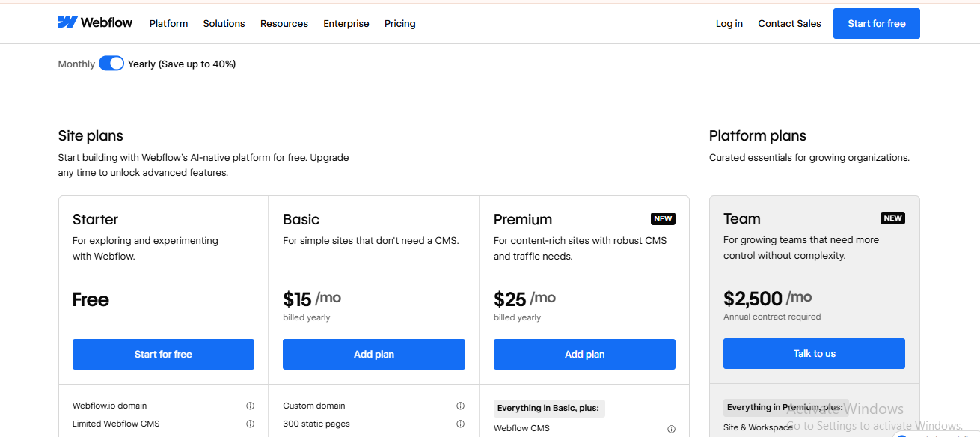Click the NEW badge on Team plan
Screen dimensions: 980x437
[892, 218]
